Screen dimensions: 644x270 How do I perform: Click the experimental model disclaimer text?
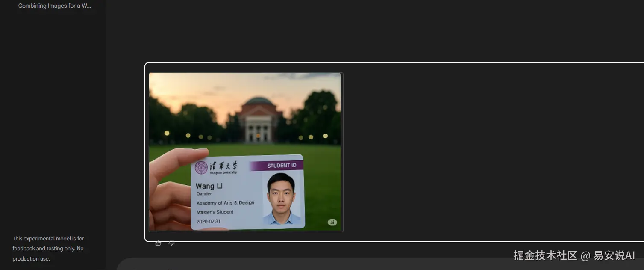tap(48, 249)
